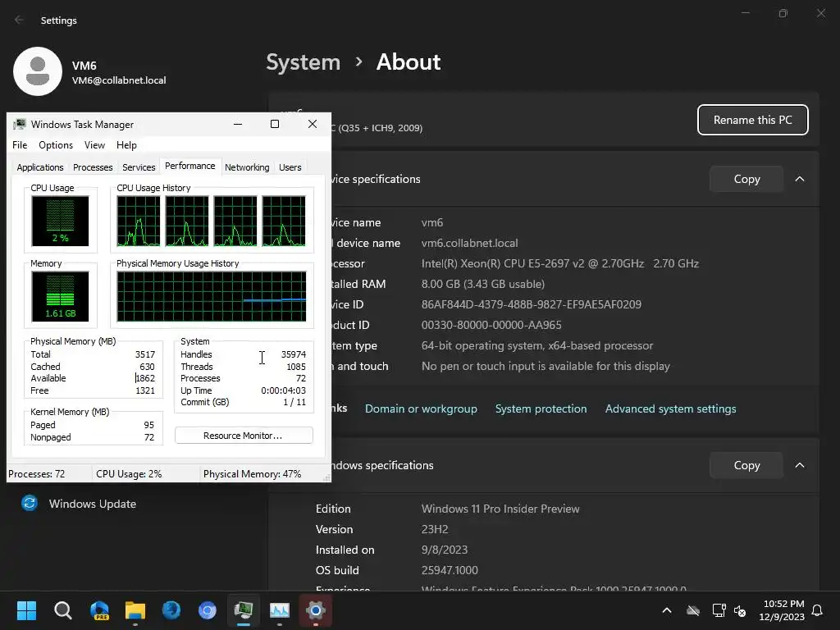Click the Up Time value 0:00:04:03
Image resolution: width=840 pixels, height=630 pixels.
283,390
